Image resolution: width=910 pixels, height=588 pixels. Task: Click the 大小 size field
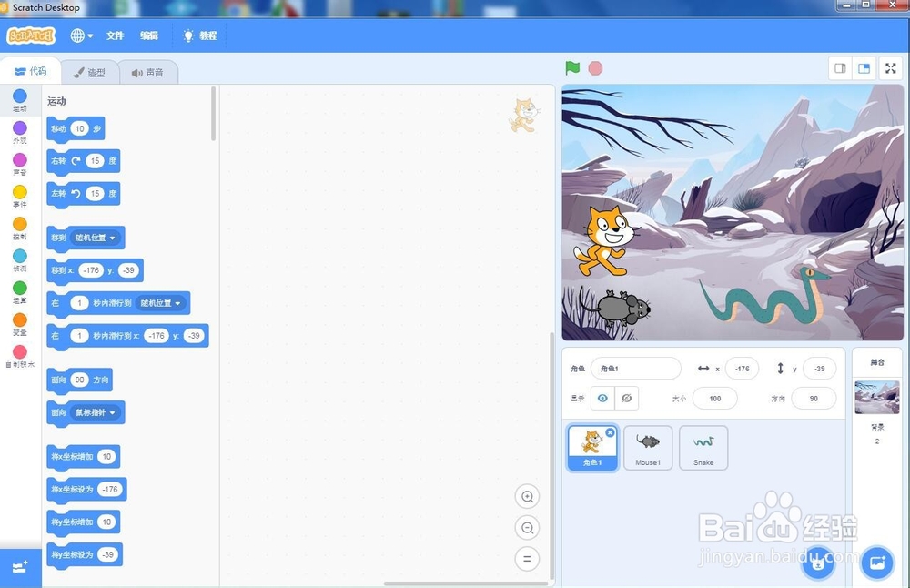click(x=715, y=399)
